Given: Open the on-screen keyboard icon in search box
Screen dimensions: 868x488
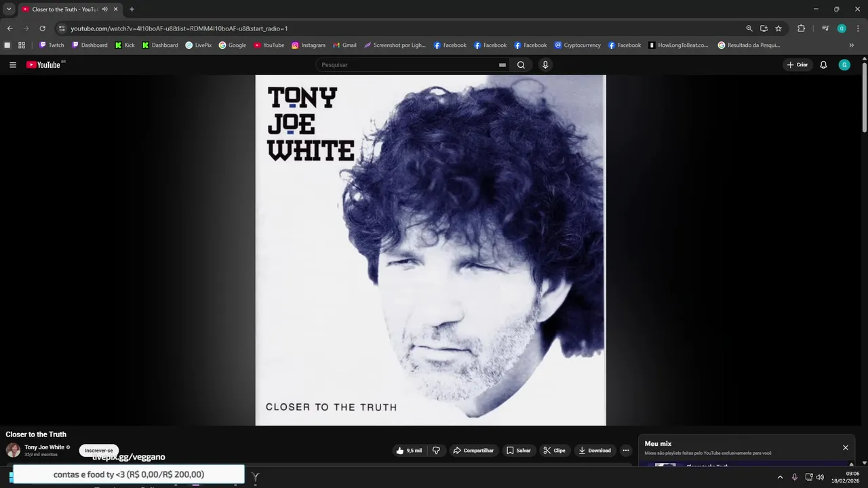Looking at the screenshot, I should coord(502,65).
